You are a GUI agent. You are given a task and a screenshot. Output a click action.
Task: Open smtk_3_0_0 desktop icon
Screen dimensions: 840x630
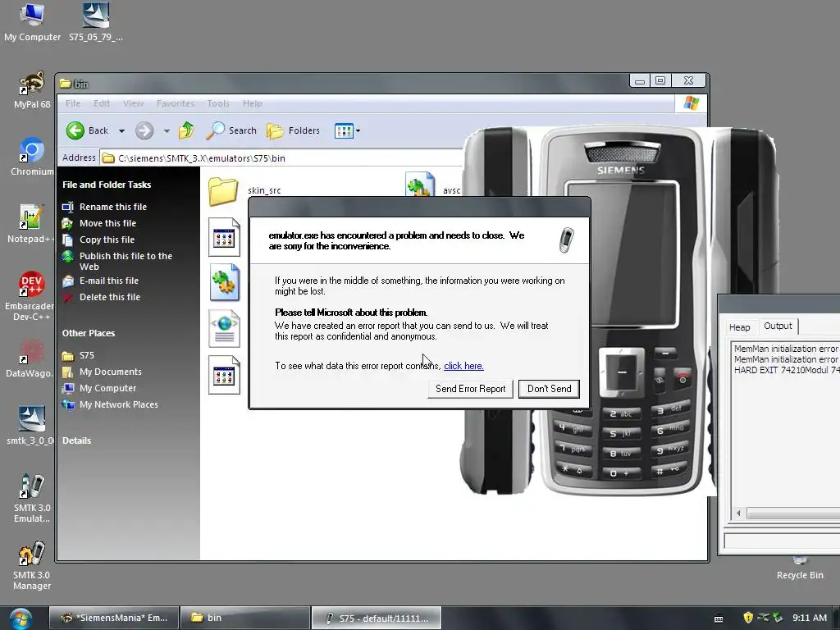click(x=30, y=426)
